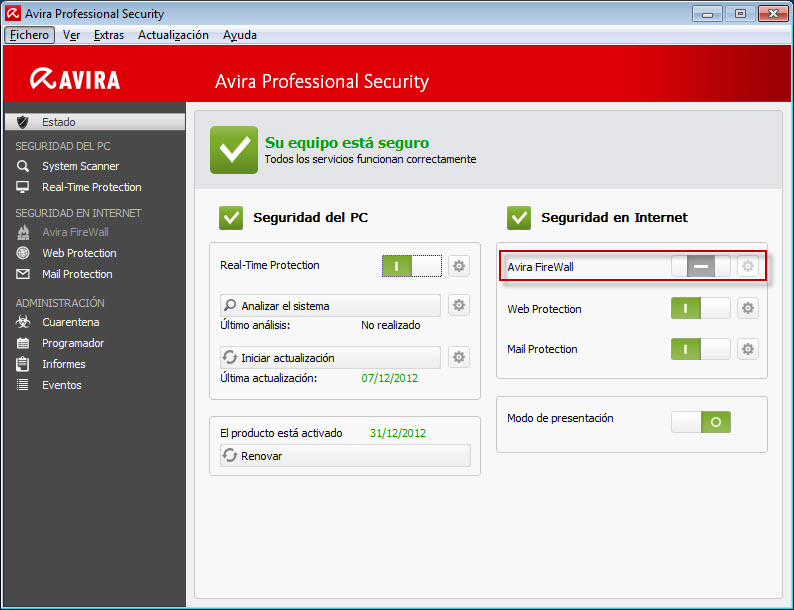The width and height of the screenshot is (794, 610).
Task: Click the list icon for Eventos
Action: pos(23,385)
